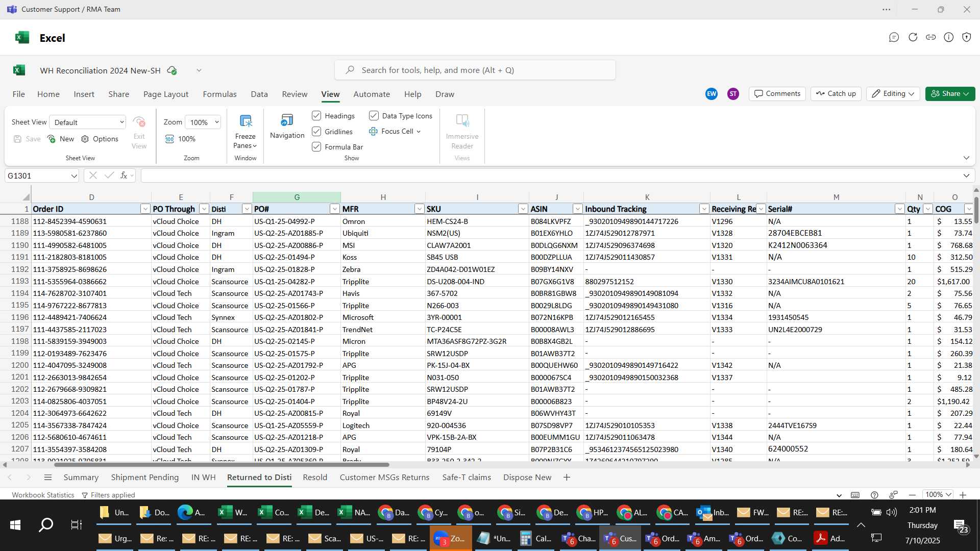Reset zoom with the 100% icon
The width and height of the screenshot is (980, 551).
[169, 139]
